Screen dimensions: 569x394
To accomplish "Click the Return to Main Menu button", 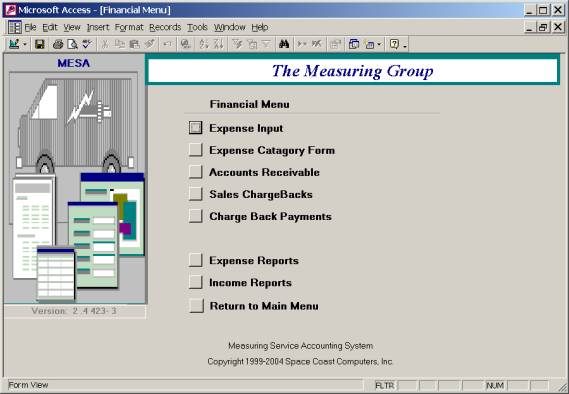I will point(196,305).
